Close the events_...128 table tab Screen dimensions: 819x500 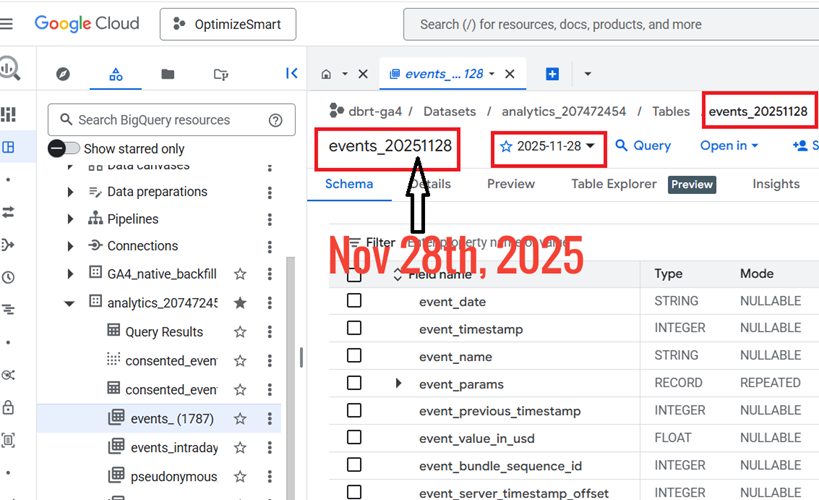click(510, 74)
